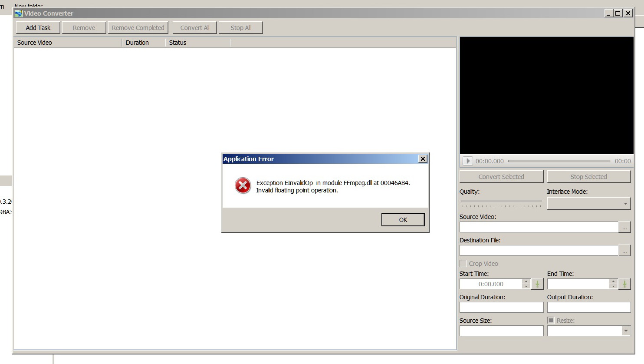Open the Interlace Mode dropdown
Screen dimensions: 644x364
point(625,204)
